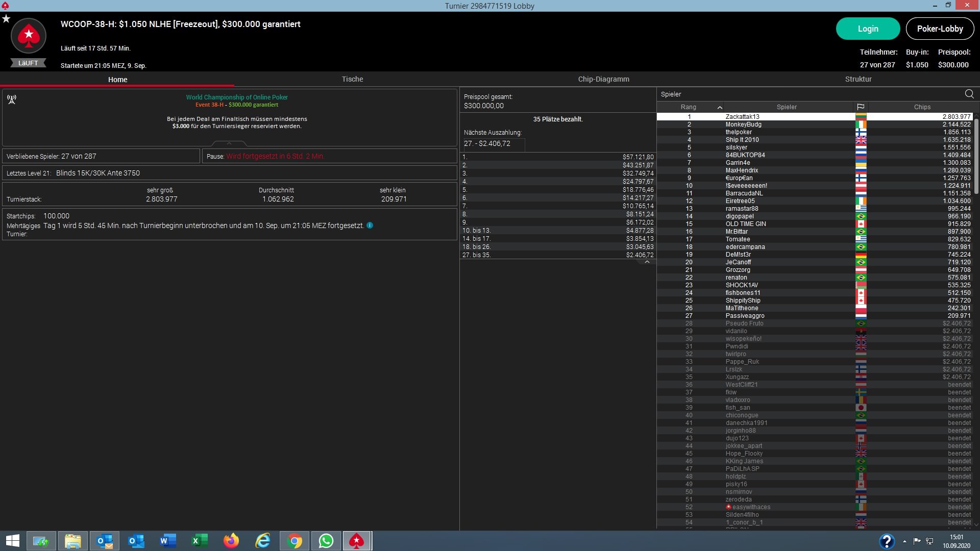
Task: Click the blue info icon after fortgesetzt
Action: tap(370, 226)
